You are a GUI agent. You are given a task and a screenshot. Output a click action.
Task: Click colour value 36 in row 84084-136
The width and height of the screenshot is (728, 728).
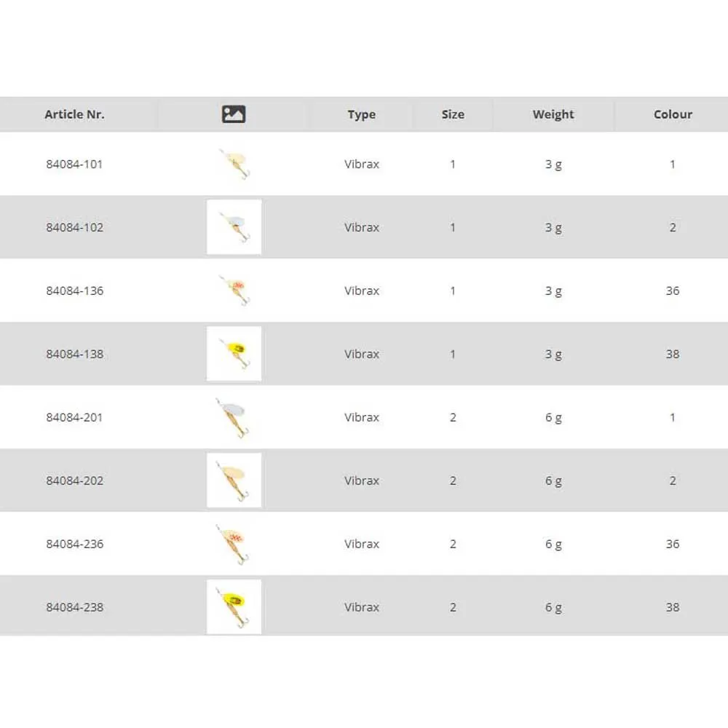click(x=673, y=291)
